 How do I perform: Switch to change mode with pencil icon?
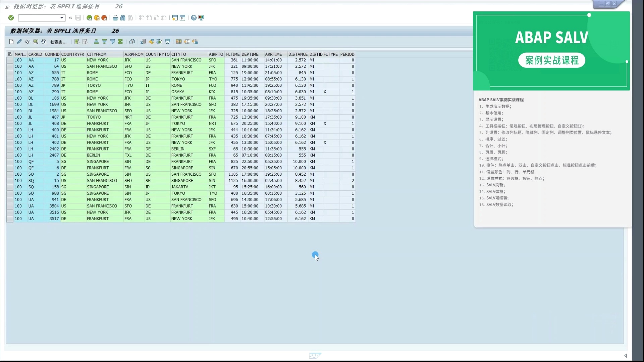pyautogui.click(x=19, y=42)
